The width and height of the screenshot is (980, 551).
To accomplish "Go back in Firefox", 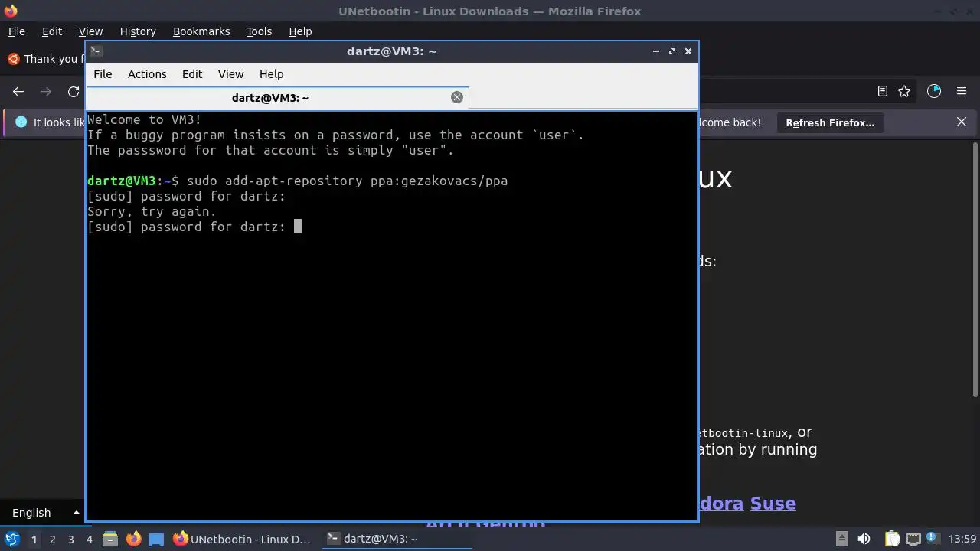I will (x=18, y=92).
